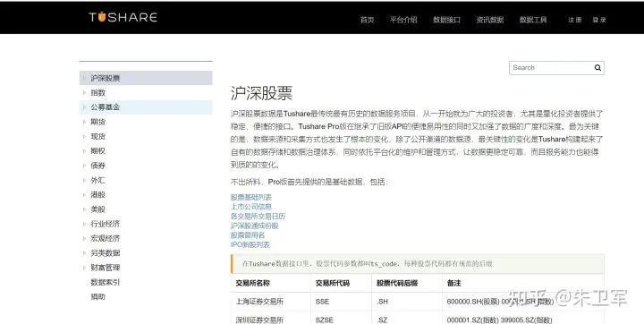Select 数据索引 in the sidebar
Screen dimensions: 644x324
click(x=106, y=283)
